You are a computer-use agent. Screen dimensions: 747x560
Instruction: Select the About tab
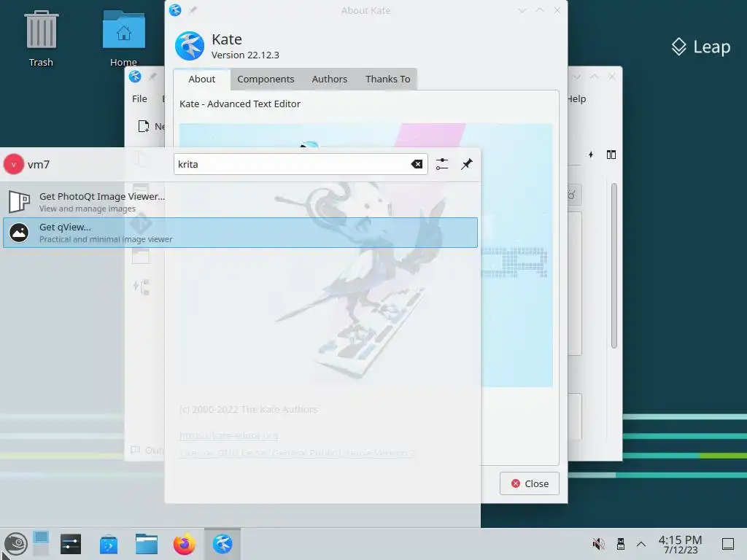pyautogui.click(x=201, y=79)
